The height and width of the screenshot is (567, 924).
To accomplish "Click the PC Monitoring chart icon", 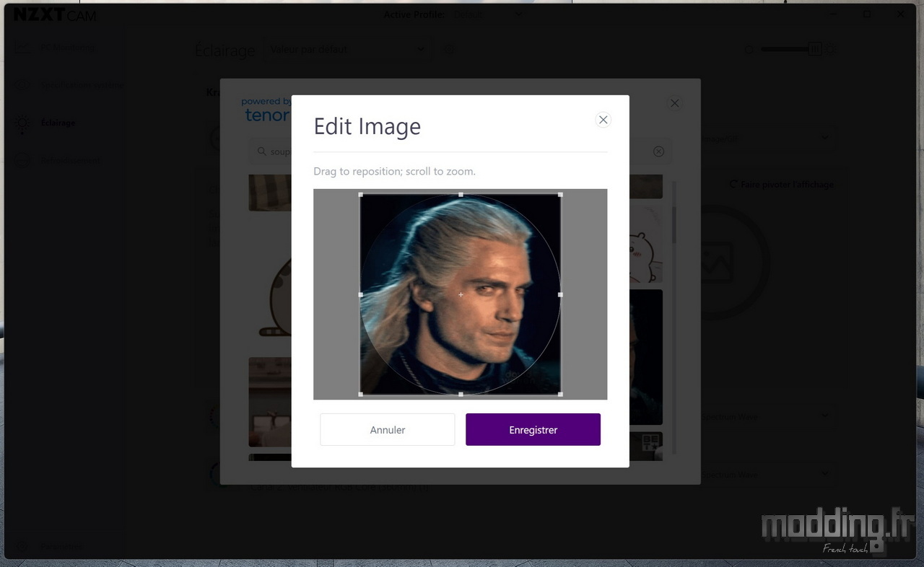I will click(22, 48).
